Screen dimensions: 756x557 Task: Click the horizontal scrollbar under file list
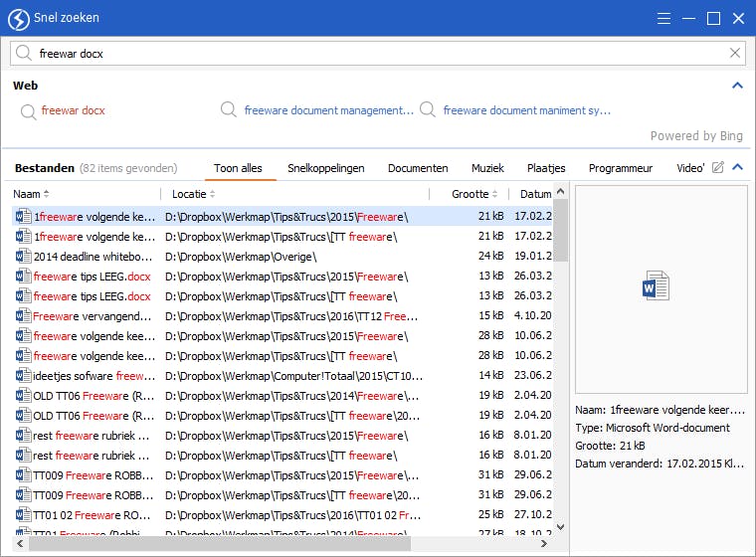pyautogui.click(x=219, y=544)
